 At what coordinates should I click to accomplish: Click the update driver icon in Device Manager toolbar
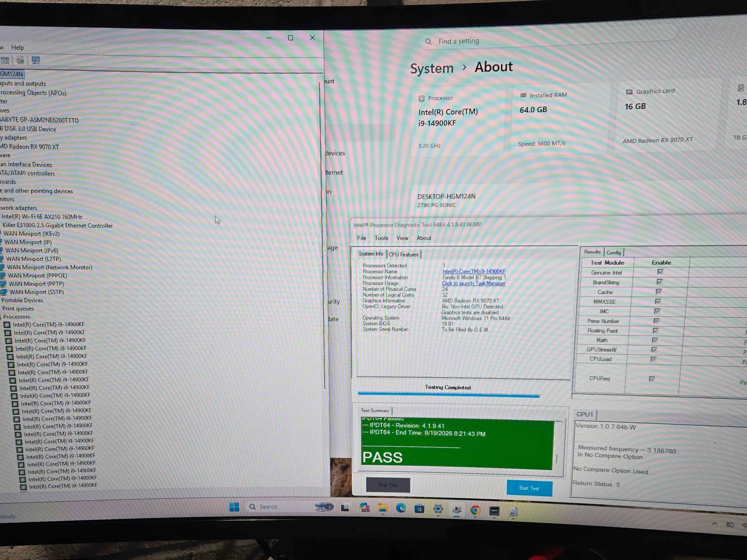(20, 60)
